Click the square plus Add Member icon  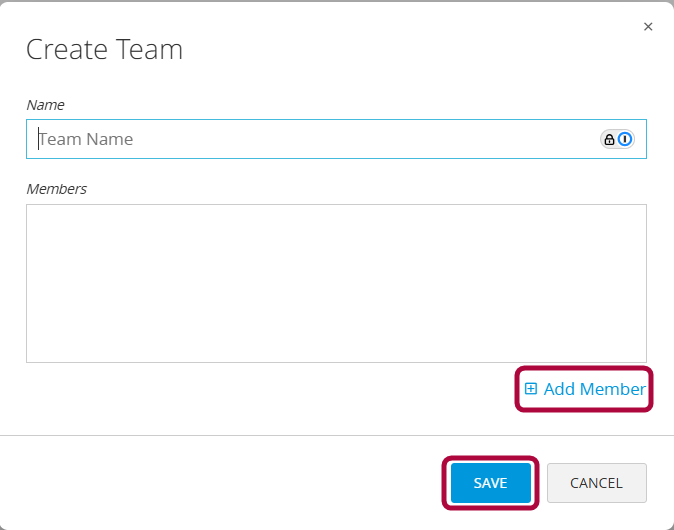[531, 389]
